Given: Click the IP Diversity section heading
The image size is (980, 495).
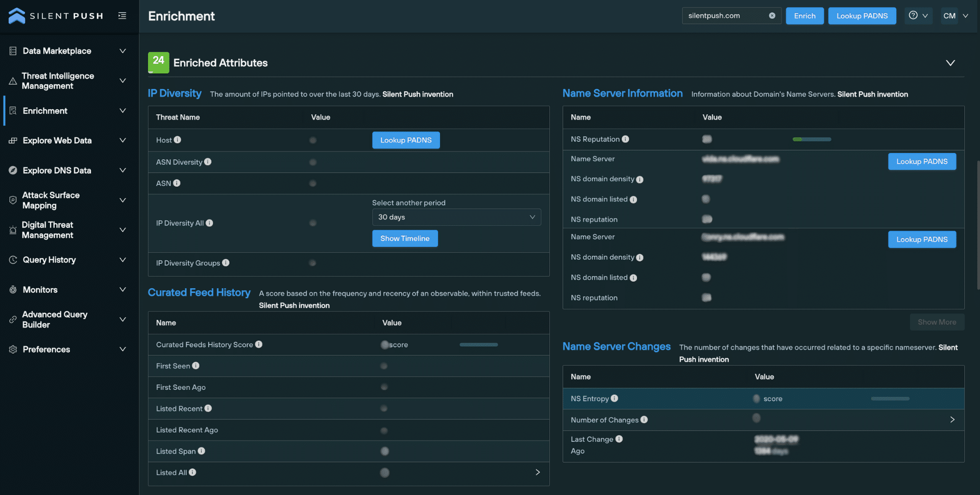Looking at the screenshot, I should pos(175,93).
